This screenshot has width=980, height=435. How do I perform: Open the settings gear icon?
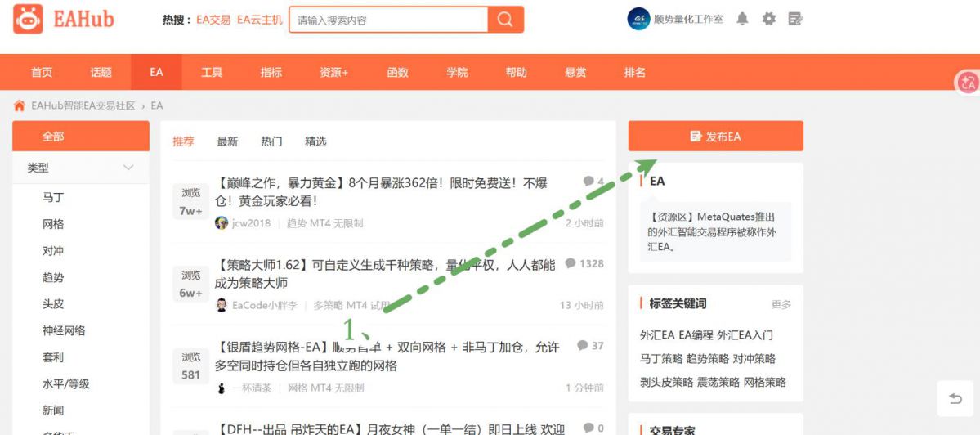point(769,19)
